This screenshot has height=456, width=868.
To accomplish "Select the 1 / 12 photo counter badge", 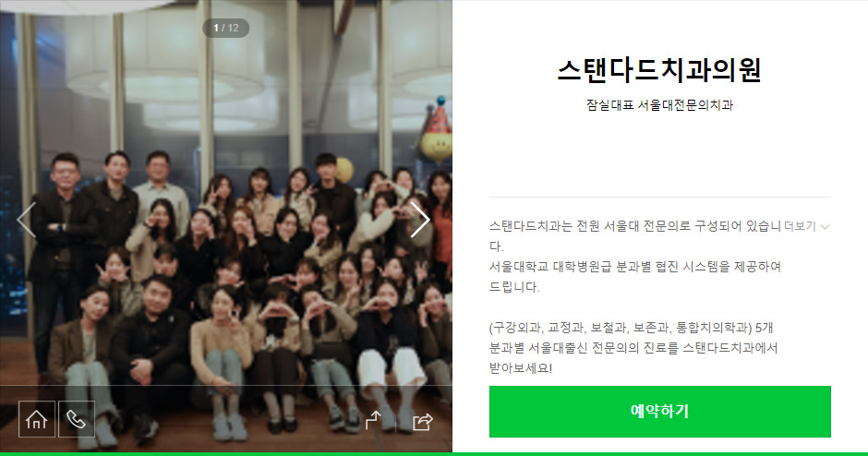I will pyautogui.click(x=226, y=28).
